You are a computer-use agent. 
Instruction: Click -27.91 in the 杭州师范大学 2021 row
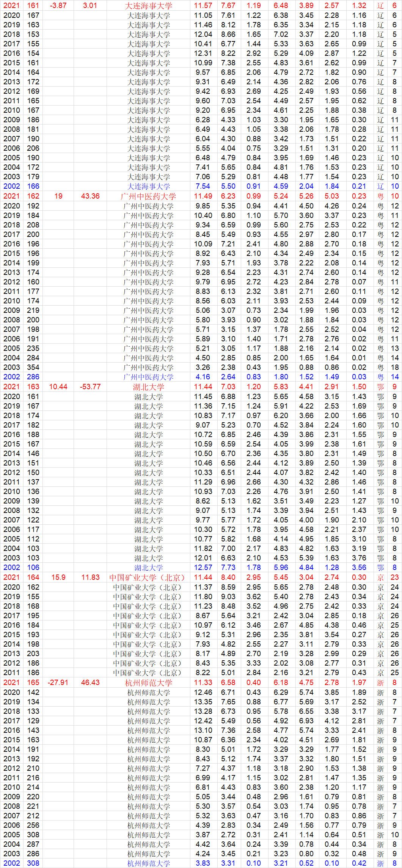coord(58,683)
